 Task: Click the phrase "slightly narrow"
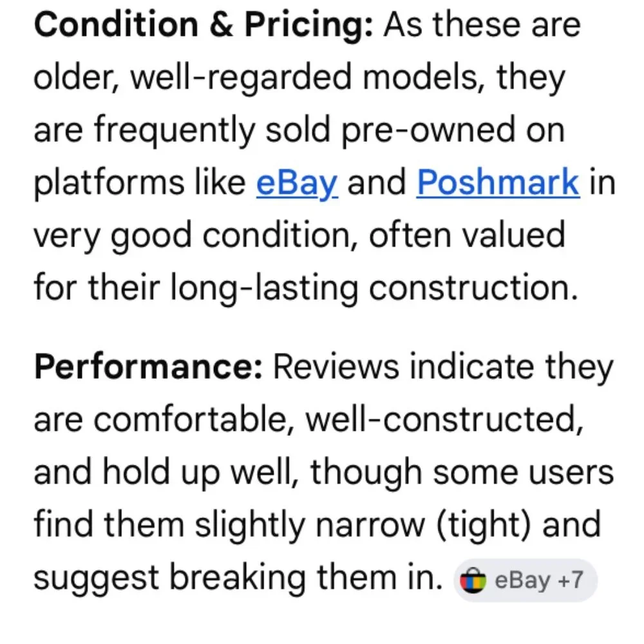(304, 526)
